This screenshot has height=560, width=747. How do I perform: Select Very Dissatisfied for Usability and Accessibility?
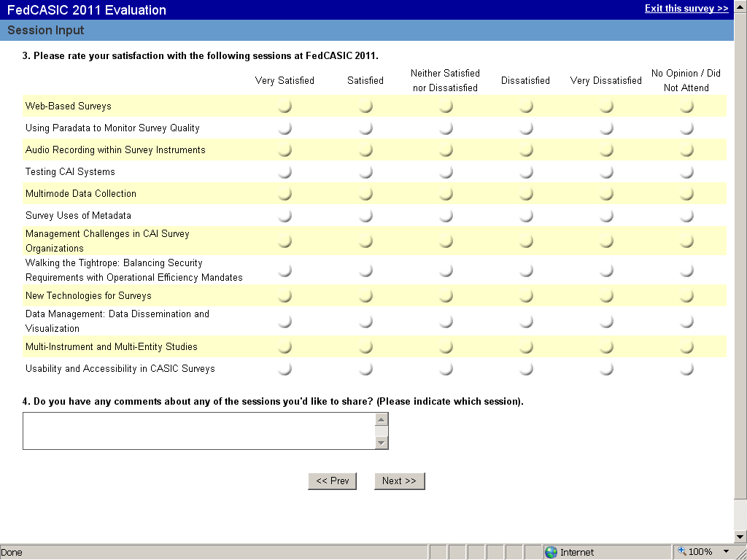[606, 369]
